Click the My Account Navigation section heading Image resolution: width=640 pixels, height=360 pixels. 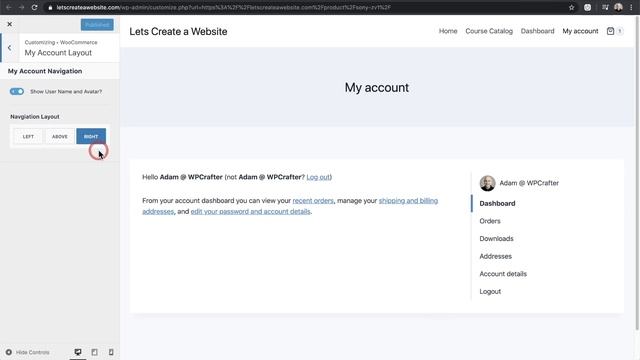[x=45, y=71]
